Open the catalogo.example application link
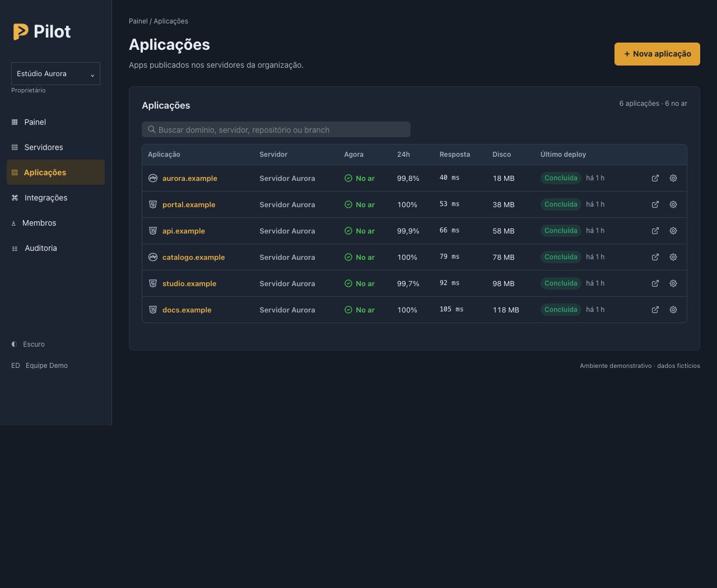Image resolution: width=717 pixels, height=588 pixels. pyautogui.click(x=194, y=257)
